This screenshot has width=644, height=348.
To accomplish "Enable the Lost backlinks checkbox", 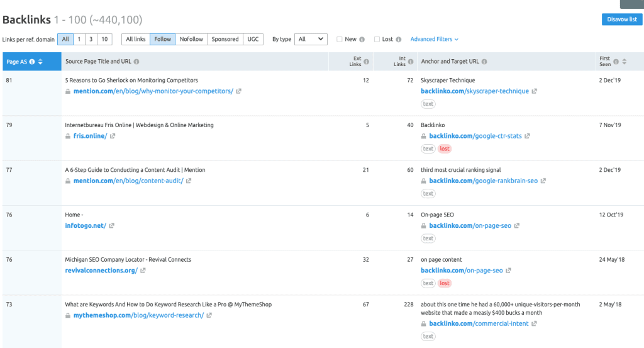I will coord(377,40).
